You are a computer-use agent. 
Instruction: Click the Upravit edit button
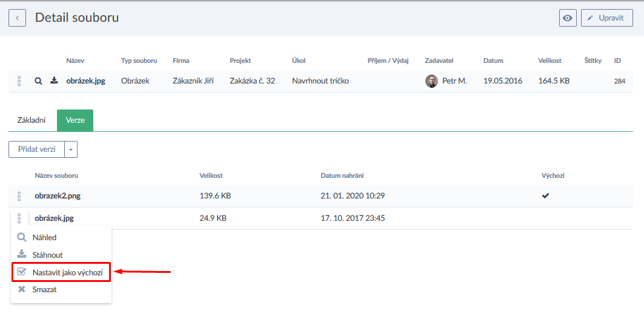(606, 18)
